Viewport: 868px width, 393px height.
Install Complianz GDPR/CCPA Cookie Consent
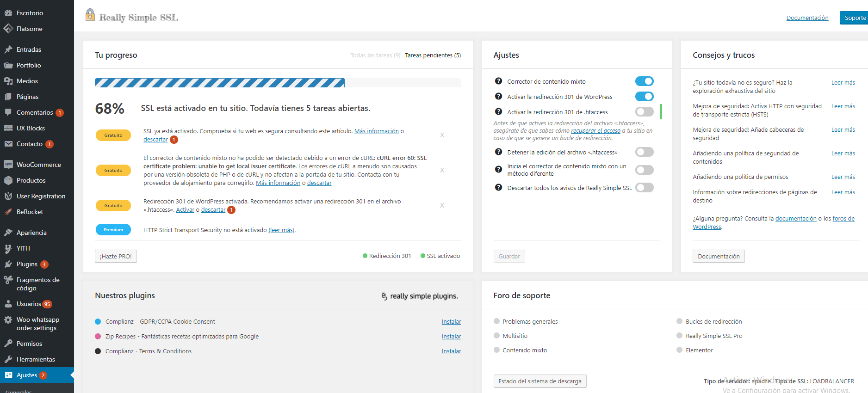[x=451, y=321]
